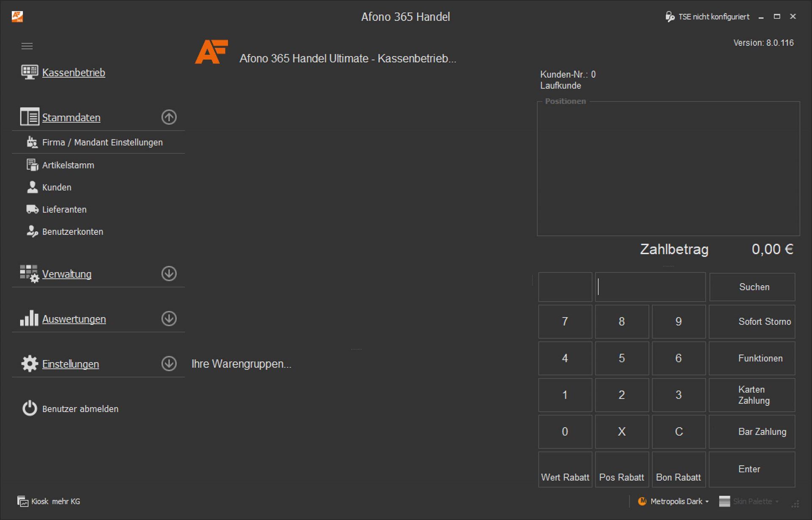This screenshot has height=520, width=812.
Task: Click the Stammdaten panel icon
Action: pos(30,117)
